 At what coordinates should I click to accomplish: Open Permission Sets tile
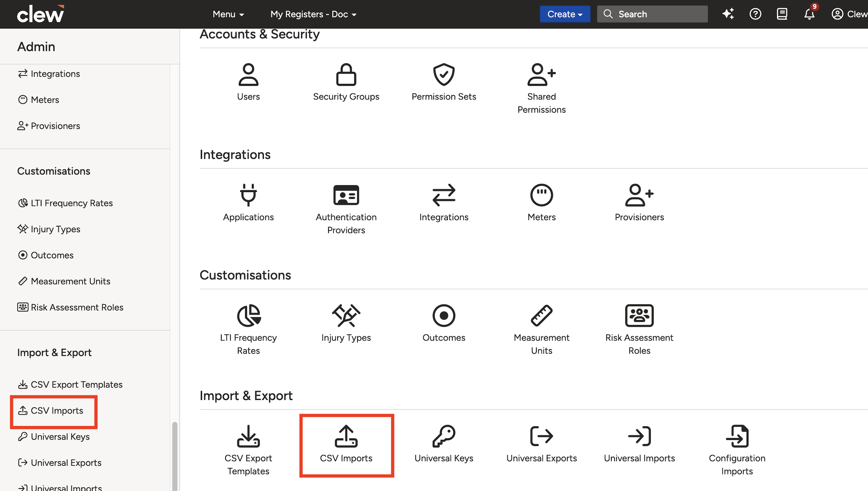click(444, 82)
